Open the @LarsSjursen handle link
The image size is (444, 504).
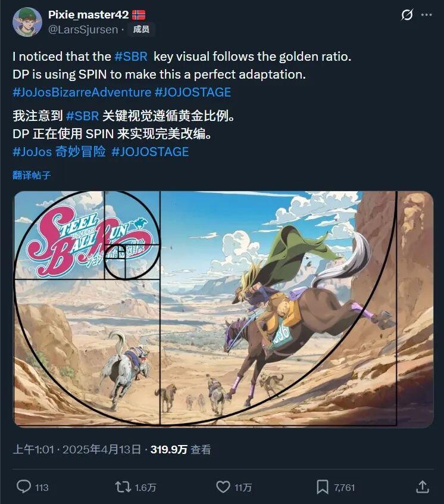(x=83, y=30)
